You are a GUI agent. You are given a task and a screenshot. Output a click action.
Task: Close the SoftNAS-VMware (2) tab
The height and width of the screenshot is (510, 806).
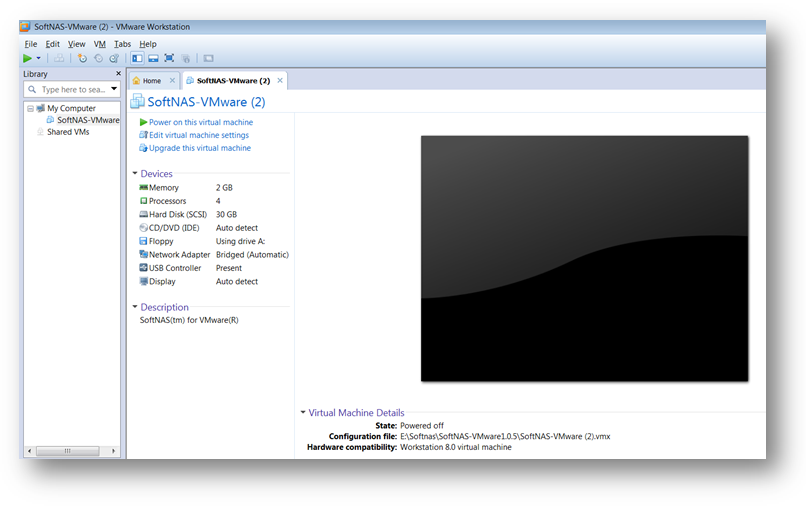click(x=280, y=80)
